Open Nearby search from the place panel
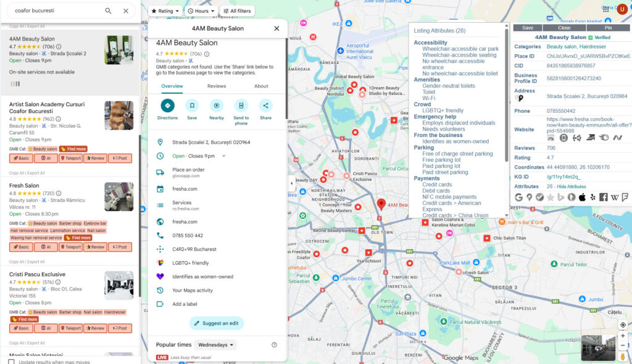Viewport: 632px width, 364px height. click(217, 105)
